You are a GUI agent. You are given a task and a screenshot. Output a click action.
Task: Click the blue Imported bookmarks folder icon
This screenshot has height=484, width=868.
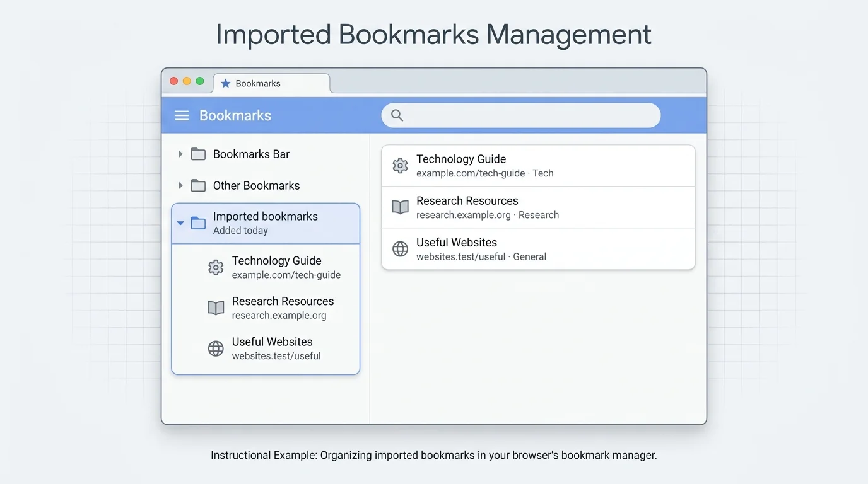pyautogui.click(x=199, y=222)
